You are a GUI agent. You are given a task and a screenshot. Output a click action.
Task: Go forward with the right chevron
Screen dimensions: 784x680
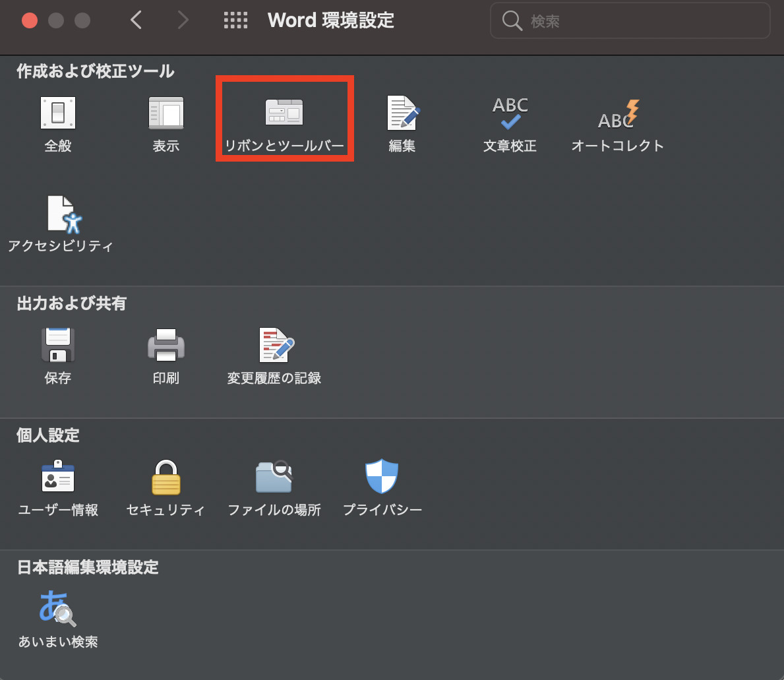pyautogui.click(x=183, y=20)
